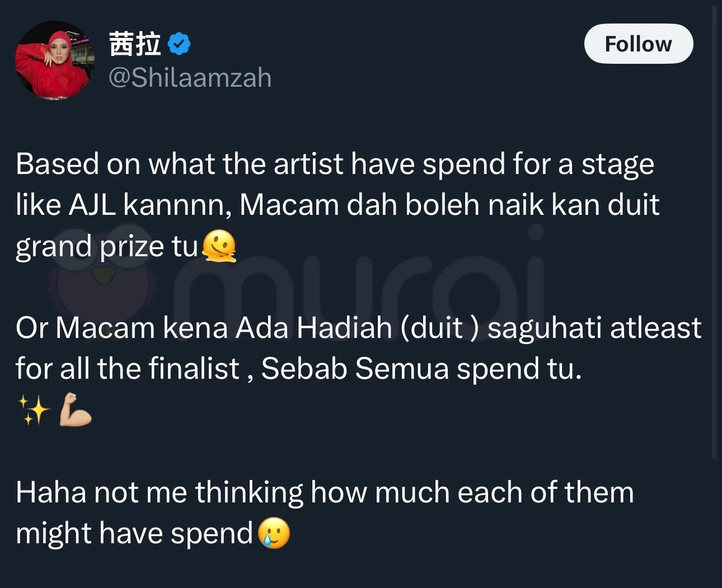This screenshot has height=588, width=722.
Task: Open the 茜拉 display name link
Action: 135,44
